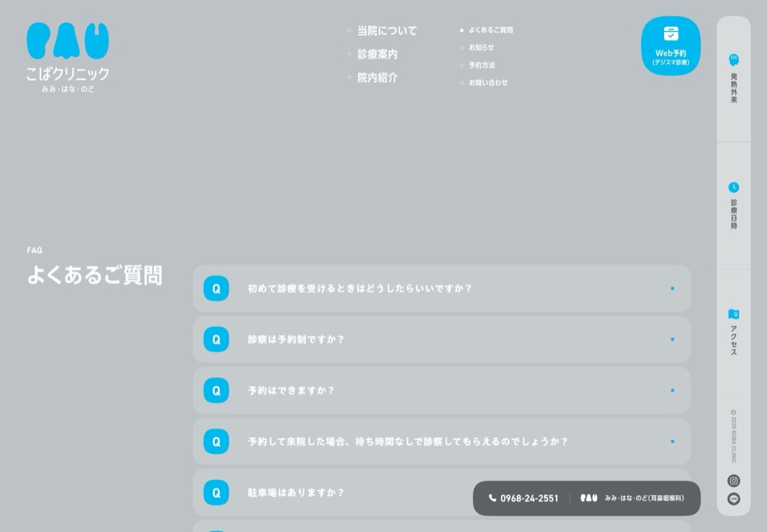The height and width of the screenshot is (532, 767).
Task: Click the small ear-nose-throat logo in bottom bar
Action: 589,498
